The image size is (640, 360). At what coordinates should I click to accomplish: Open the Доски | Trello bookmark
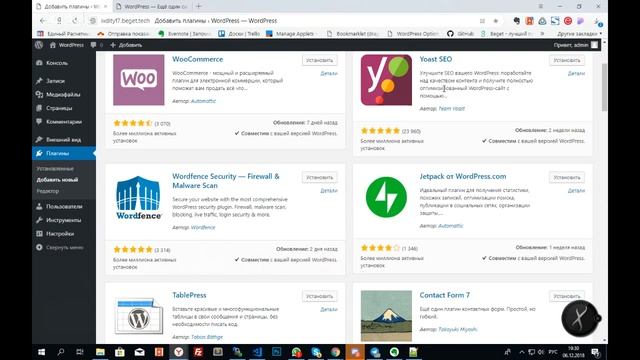(x=239, y=34)
